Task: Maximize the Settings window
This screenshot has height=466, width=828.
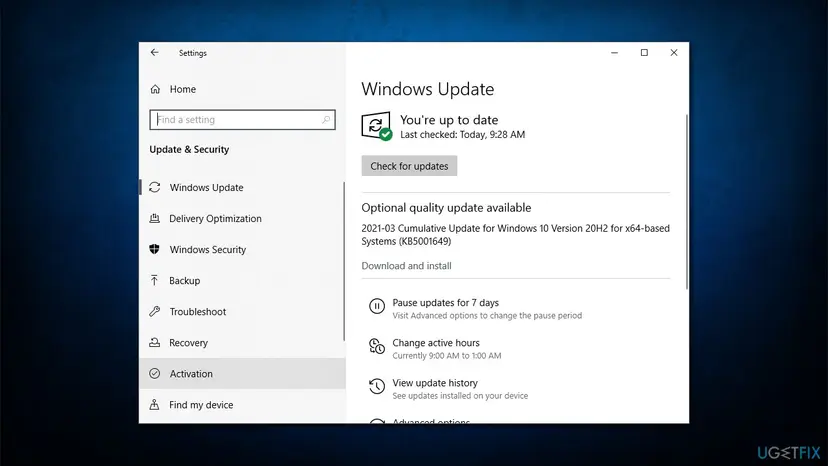Action: click(x=644, y=52)
